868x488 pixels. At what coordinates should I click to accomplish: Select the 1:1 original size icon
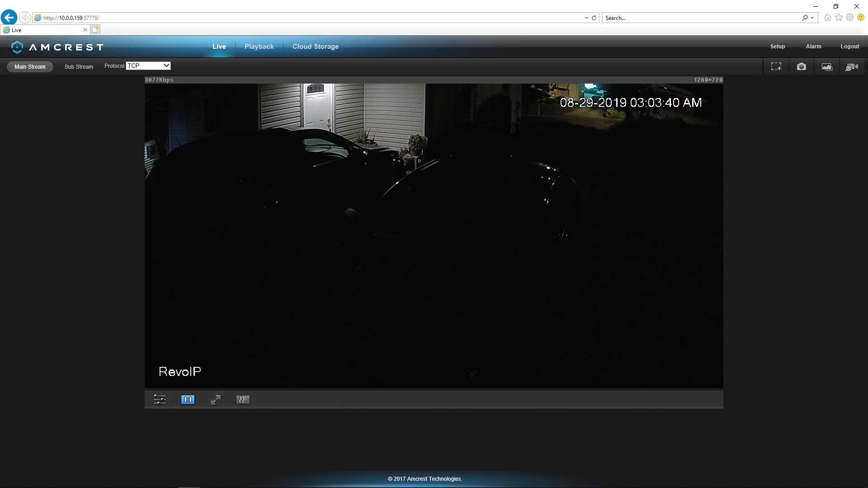[x=188, y=399]
